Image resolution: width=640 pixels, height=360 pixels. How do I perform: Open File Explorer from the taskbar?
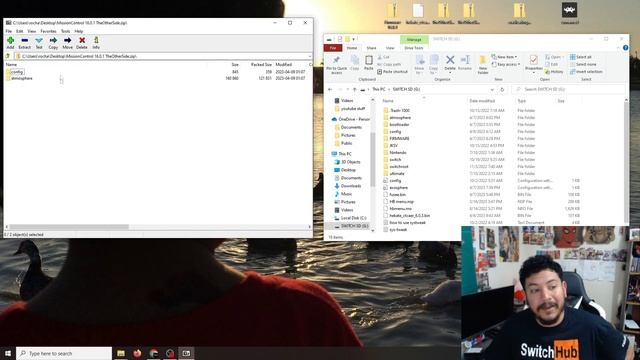point(121,353)
